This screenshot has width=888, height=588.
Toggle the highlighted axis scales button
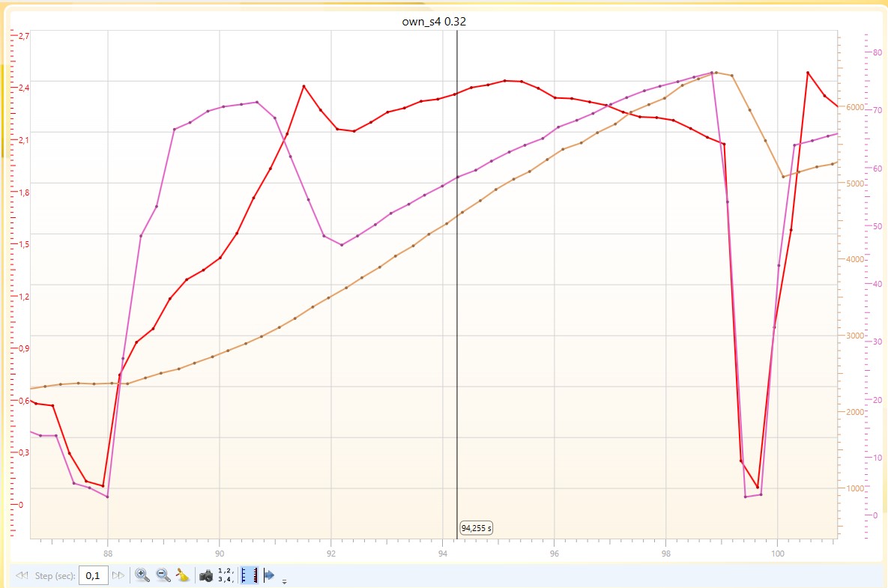click(x=249, y=575)
